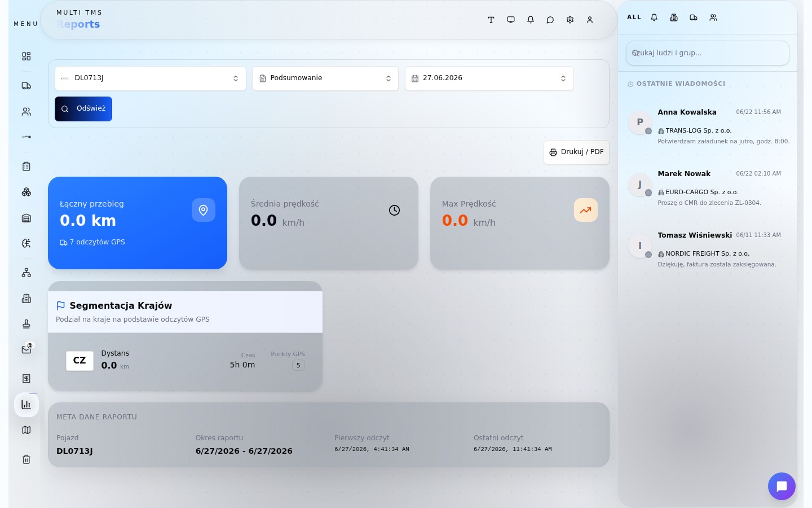Open the user profile icon in header
This screenshot has height=508, width=812.
(590, 20)
